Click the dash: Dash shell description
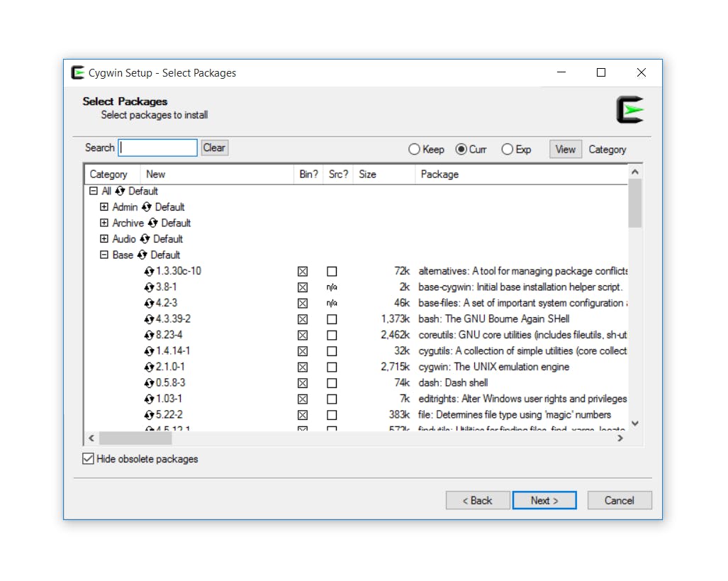The width and height of the screenshot is (728, 581). pyautogui.click(x=453, y=382)
